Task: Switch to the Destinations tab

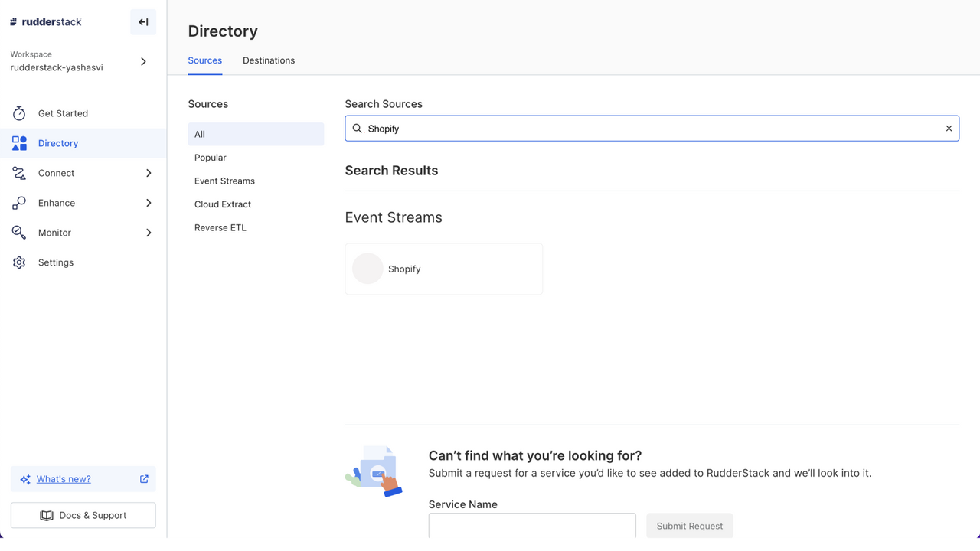Action: click(269, 60)
